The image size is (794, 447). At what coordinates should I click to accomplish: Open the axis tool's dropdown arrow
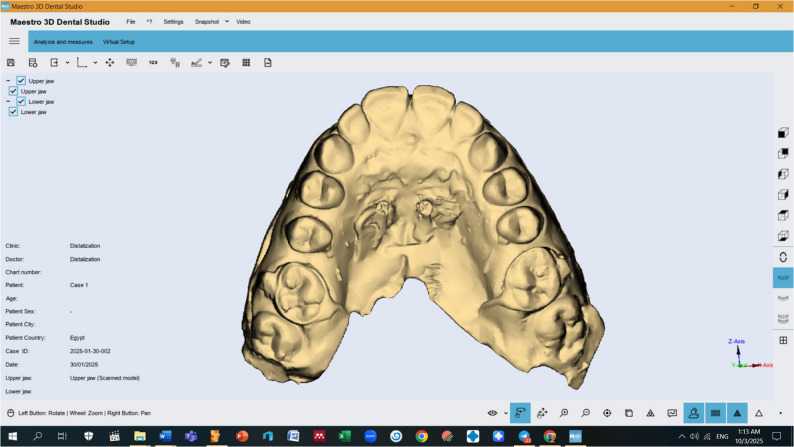coord(95,63)
